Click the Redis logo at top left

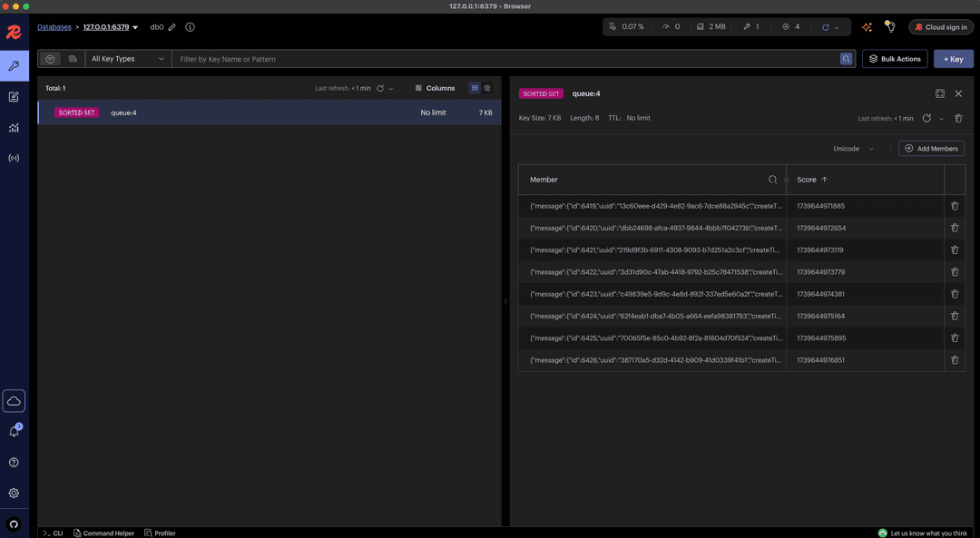14,33
